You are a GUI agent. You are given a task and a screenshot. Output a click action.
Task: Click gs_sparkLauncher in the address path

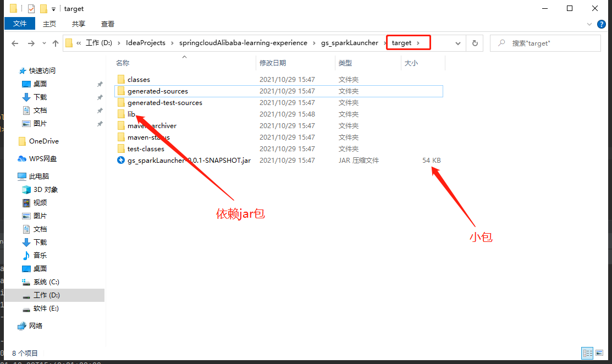pyautogui.click(x=350, y=43)
